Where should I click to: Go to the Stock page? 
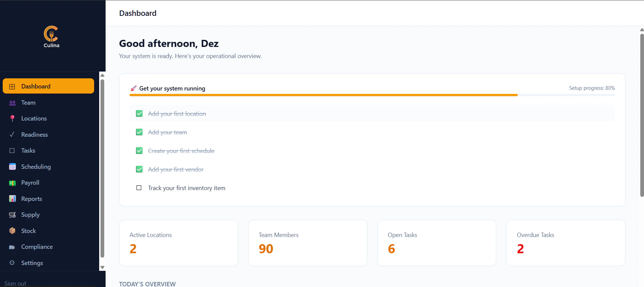[x=48, y=231]
